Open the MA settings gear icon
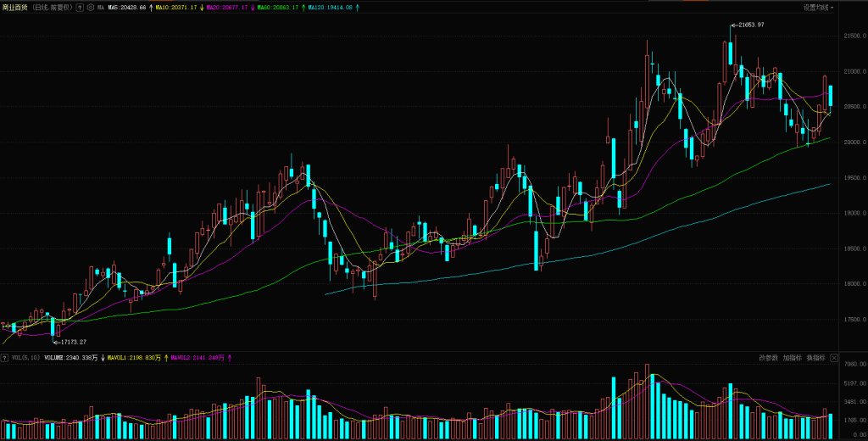This screenshot has width=868, height=441. (90, 7)
